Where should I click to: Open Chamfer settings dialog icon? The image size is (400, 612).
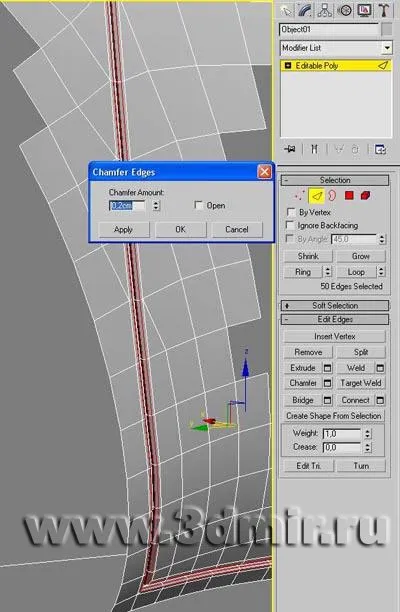tap(328, 383)
